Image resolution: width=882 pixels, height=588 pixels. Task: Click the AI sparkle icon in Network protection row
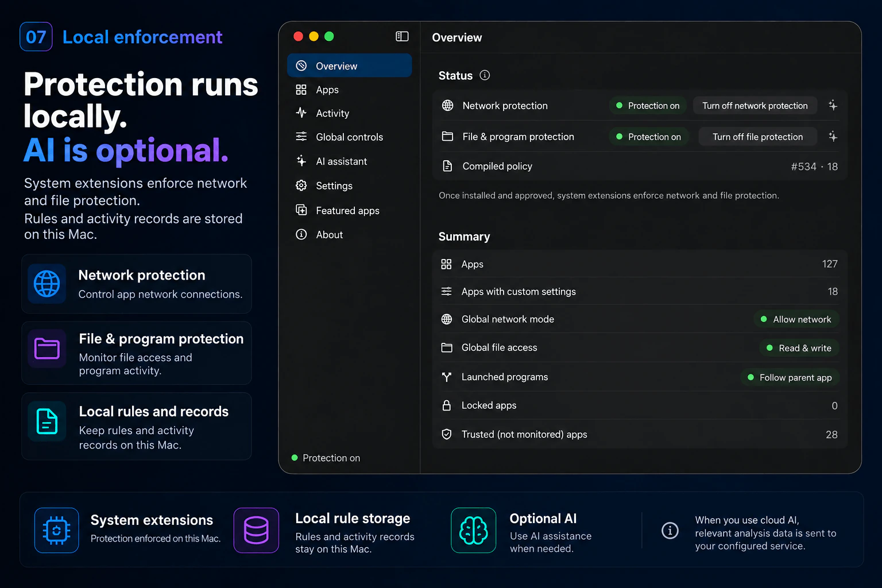point(833,105)
